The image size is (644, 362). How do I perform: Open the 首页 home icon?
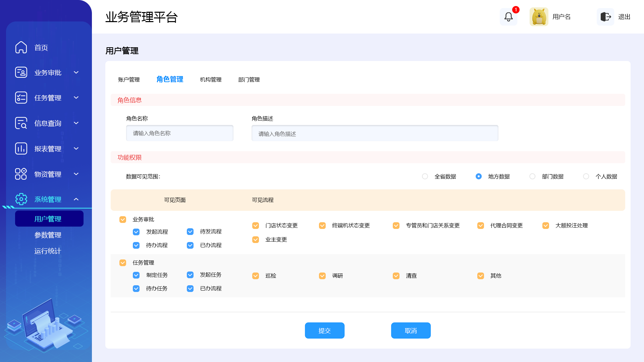click(21, 47)
